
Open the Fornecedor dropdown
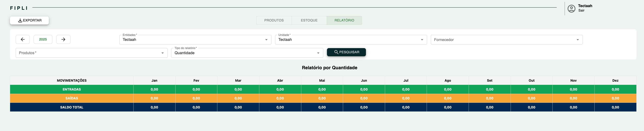(x=506, y=40)
